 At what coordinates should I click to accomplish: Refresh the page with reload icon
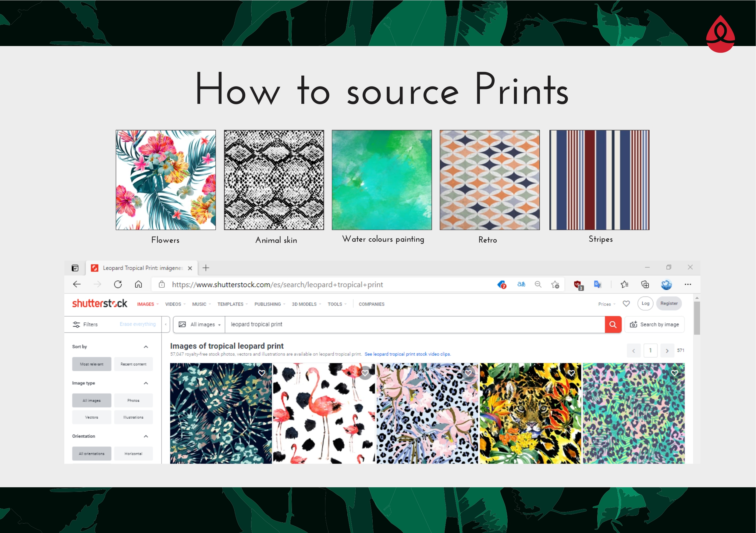118,284
